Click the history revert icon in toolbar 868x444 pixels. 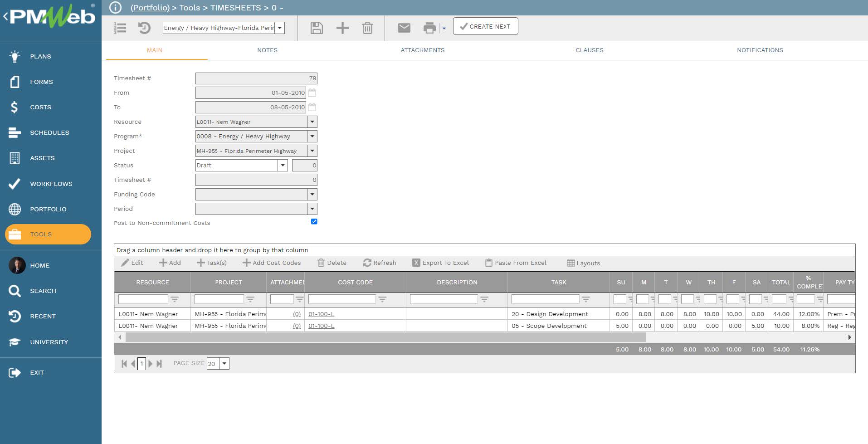point(144,28)
